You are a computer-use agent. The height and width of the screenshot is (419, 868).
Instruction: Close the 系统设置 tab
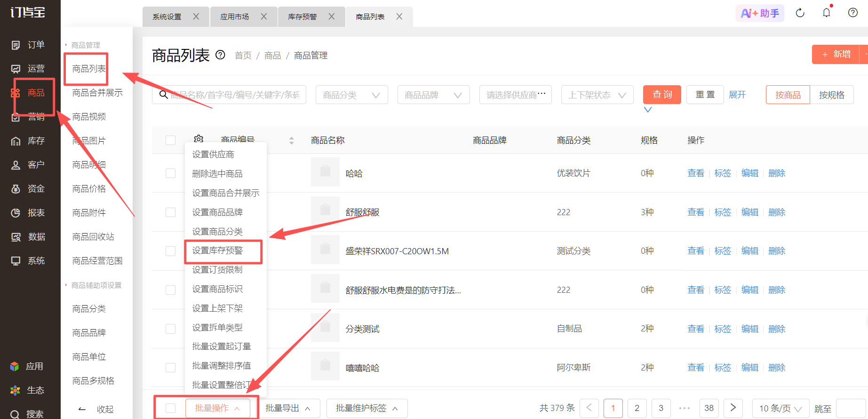tap(196, 16)
